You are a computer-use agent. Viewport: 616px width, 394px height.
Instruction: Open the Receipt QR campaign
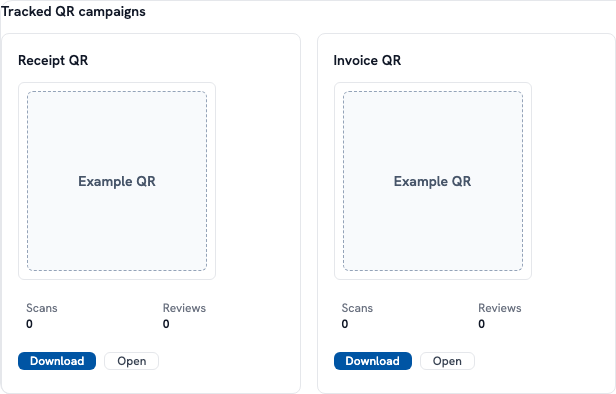[x=132, y=361]
